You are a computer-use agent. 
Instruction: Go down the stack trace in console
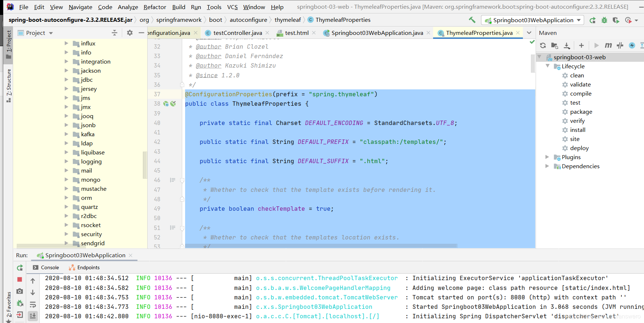click(x=33, y=292)
